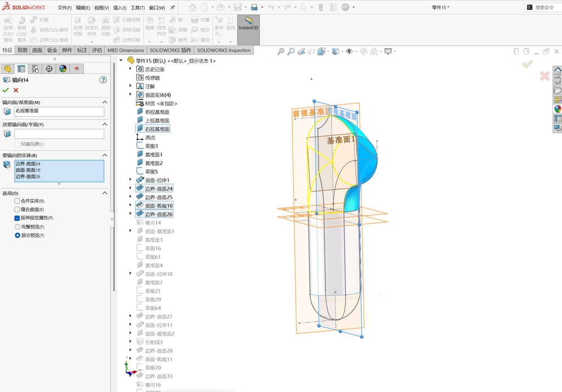The height and width of the screenshot is (392, 562).
Task: Switch to the 曲面 ribbon tab
Action: click(37, 50)
